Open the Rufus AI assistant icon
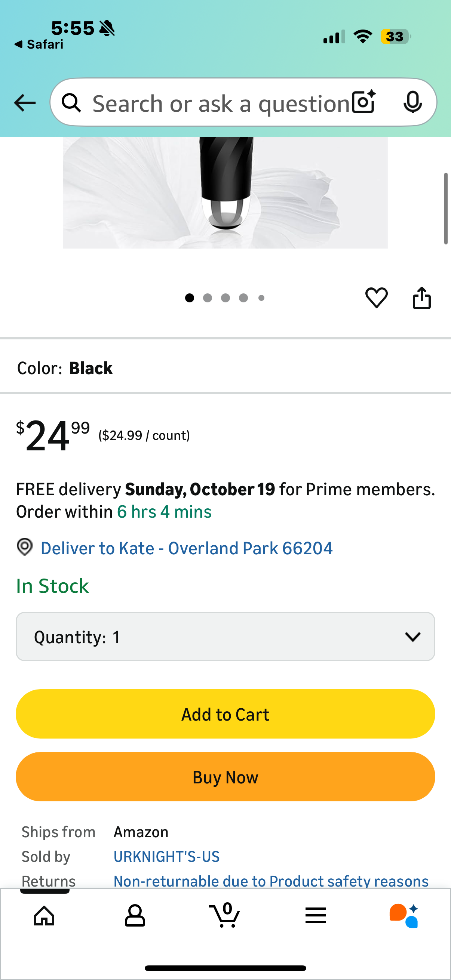Viewport: 451px width, 980px height. (404, 915)
